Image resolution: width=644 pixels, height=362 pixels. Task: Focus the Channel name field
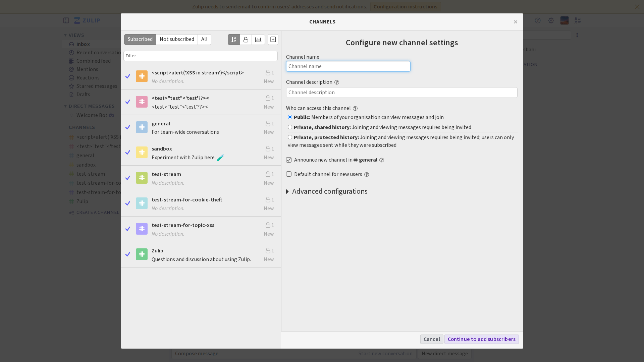348,66
